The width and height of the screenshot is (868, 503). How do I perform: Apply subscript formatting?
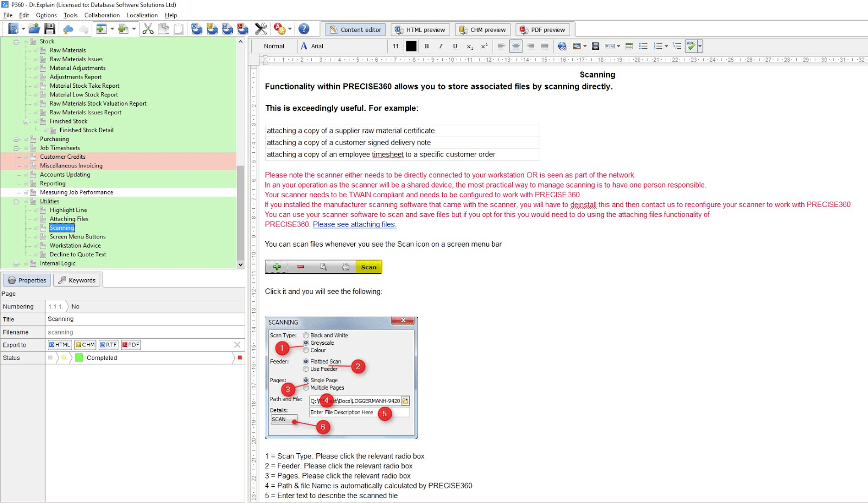click(470, 47)
